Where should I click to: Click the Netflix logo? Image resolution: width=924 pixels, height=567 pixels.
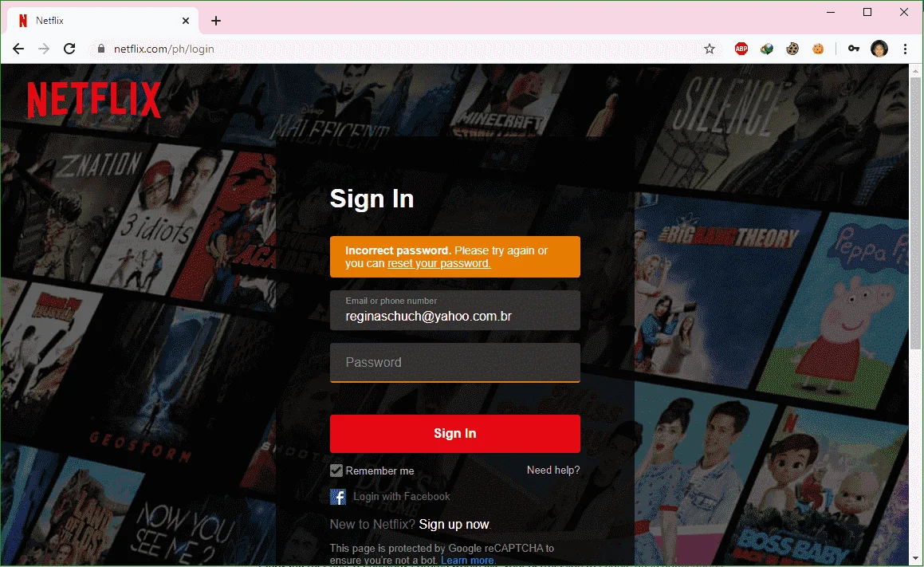pos(94,100)
